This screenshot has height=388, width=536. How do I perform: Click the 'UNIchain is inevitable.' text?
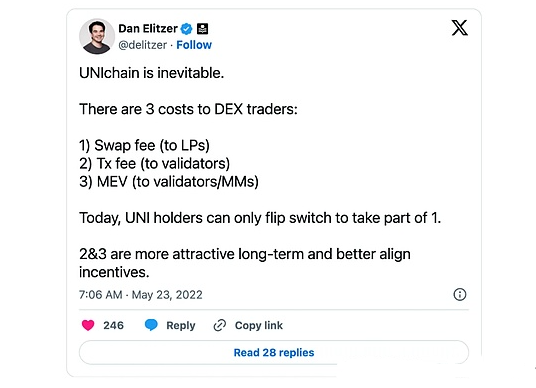click(x=151, y=73)
